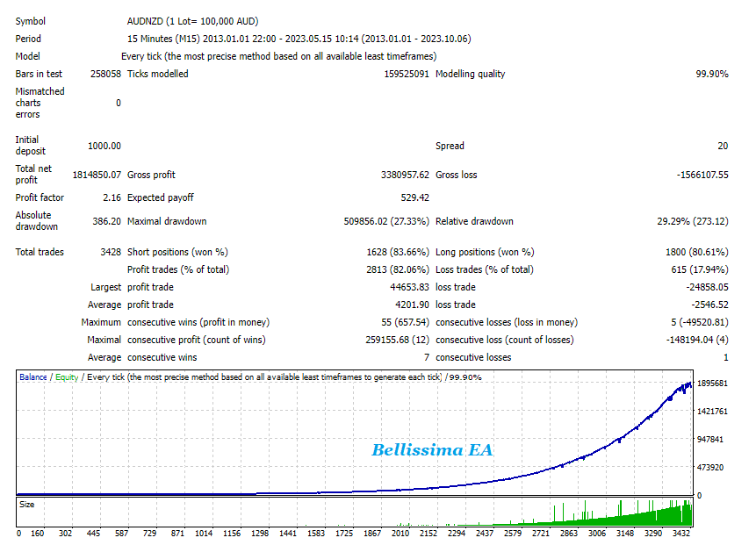The width and height of the screenshot is (756, 545).
Task: Click the Modelling quality 99.90% value
Action: tap(711, 75)
